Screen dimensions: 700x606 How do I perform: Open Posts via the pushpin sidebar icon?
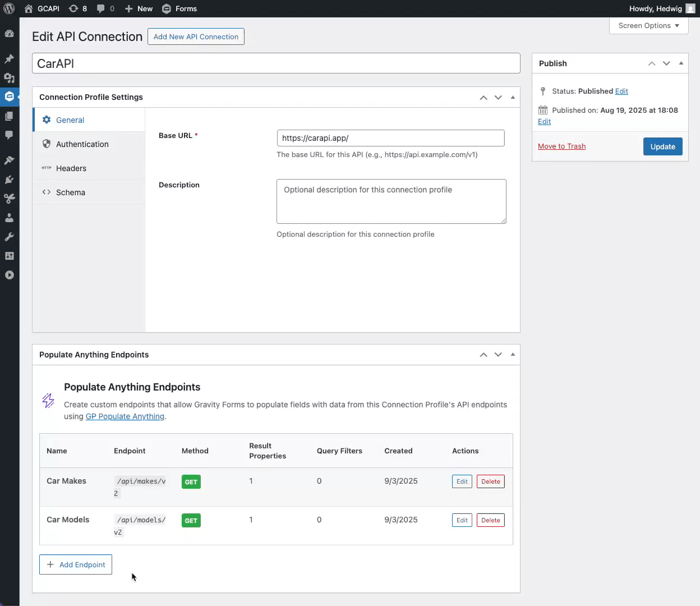(10, 59)
